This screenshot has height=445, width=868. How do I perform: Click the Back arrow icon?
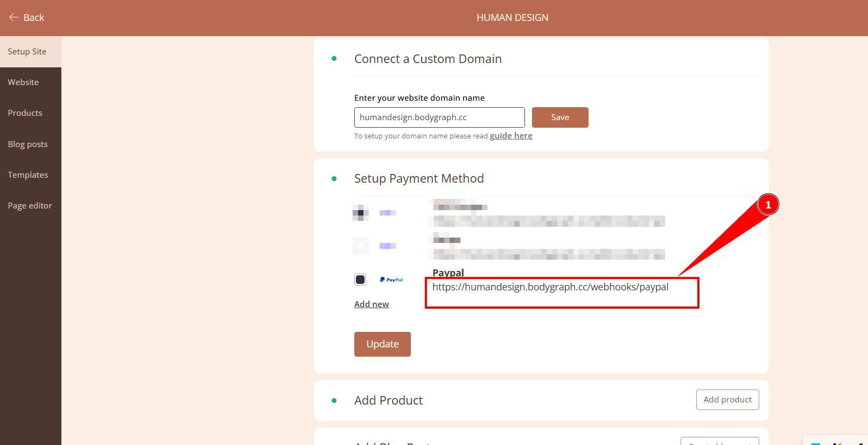tap(13, 18)
